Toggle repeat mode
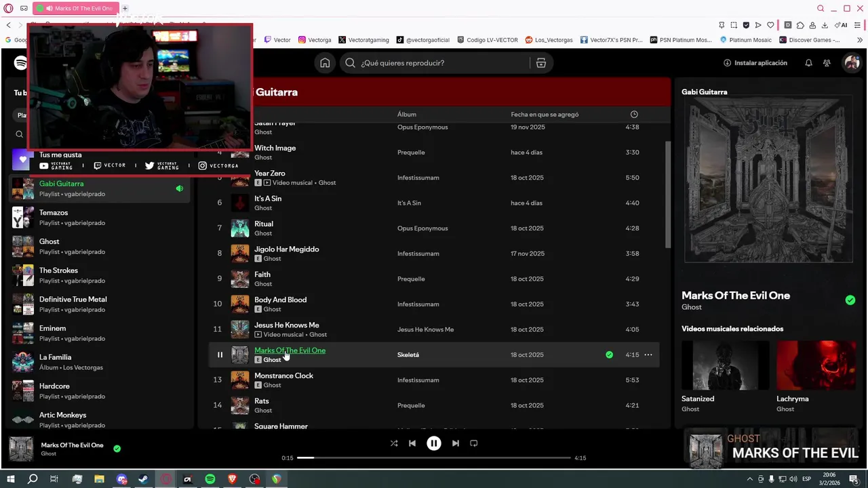868x488 pixels. (x=474, y=443)
